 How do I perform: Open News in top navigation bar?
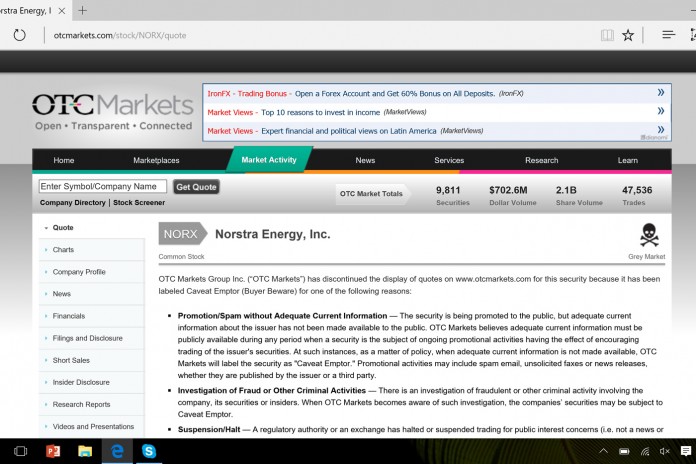[365, 160]
